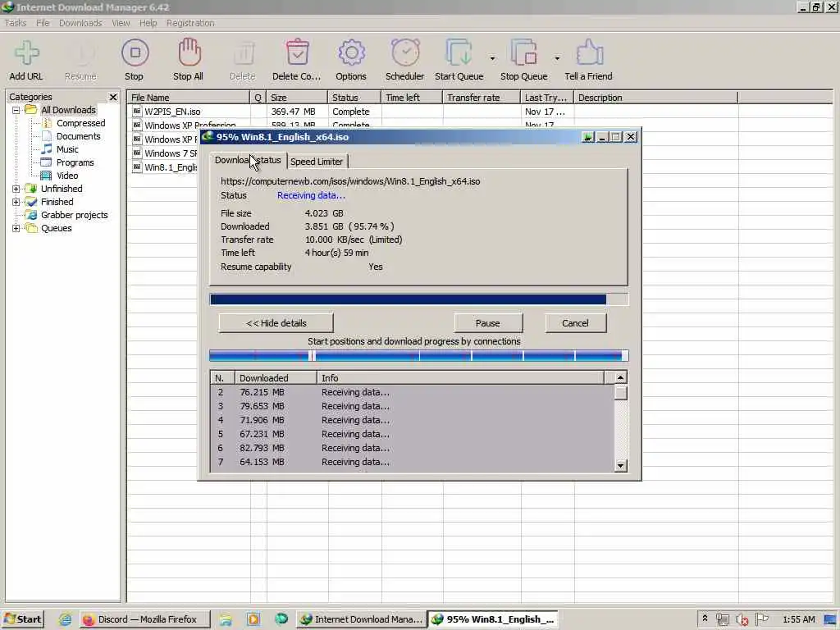The width and height of the screenshot is (840, 630).
Task: Open the Stop Queue dropdown arrow
Action: click(557, 58)
